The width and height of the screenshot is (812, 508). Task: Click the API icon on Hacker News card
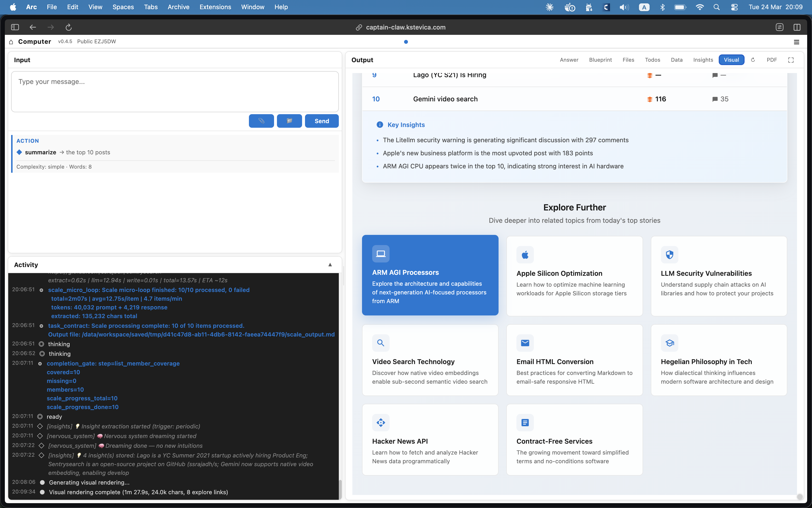coord(381,423)
